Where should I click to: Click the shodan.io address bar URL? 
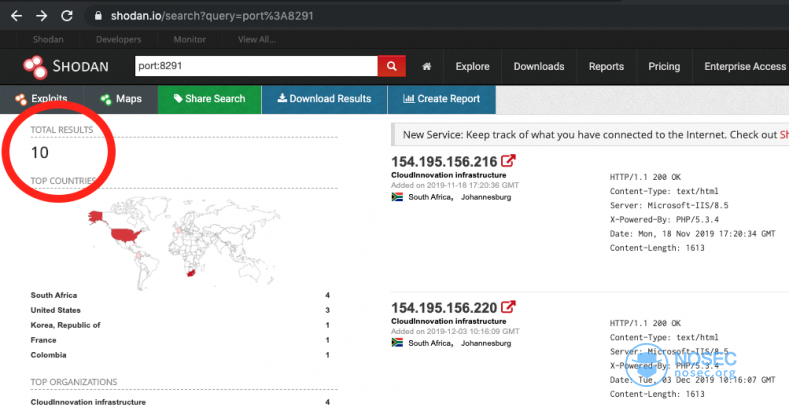pyautogui.click(x=212, y=16)
